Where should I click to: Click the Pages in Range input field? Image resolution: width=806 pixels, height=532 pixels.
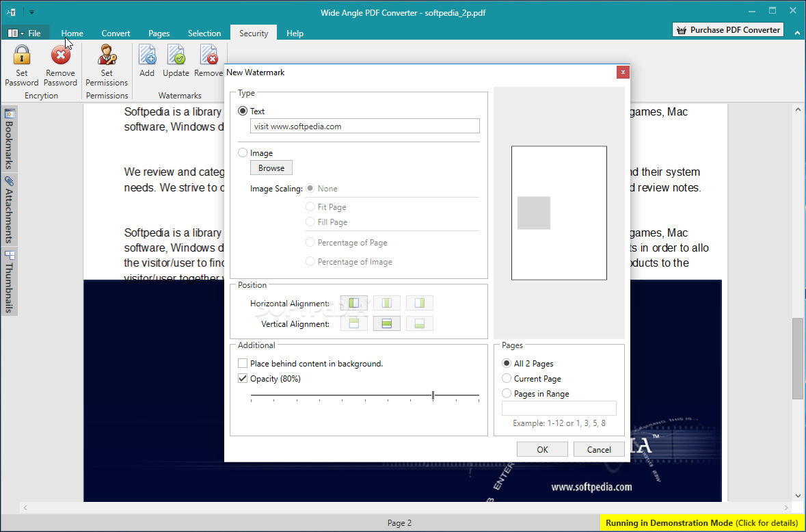[559, 408]
